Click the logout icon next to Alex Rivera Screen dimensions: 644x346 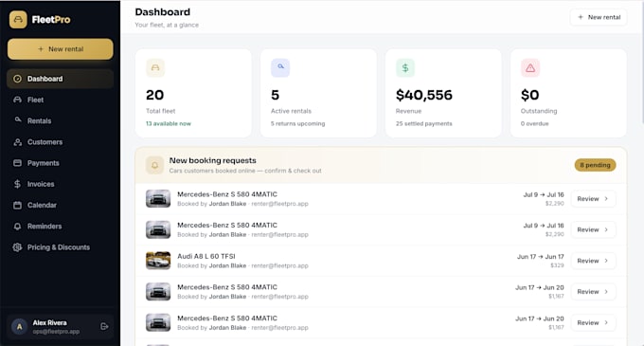click(x=104, y=326)
